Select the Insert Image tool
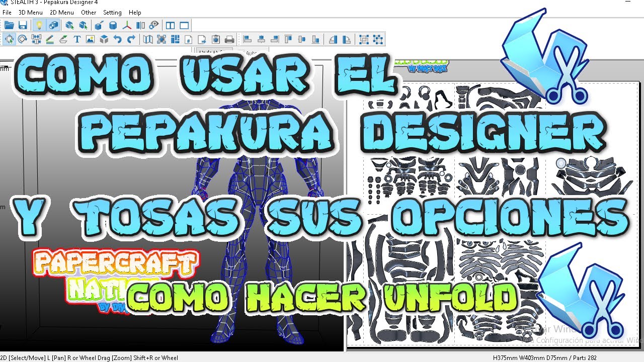Screen dimensions: 644x362 (x=91, y=39)
